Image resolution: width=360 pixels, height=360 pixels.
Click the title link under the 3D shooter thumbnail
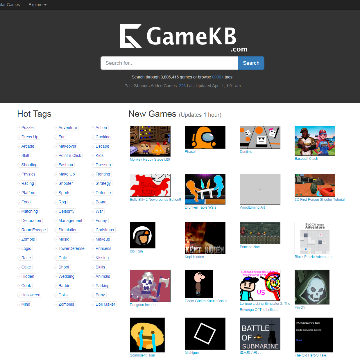click(320, 200)
